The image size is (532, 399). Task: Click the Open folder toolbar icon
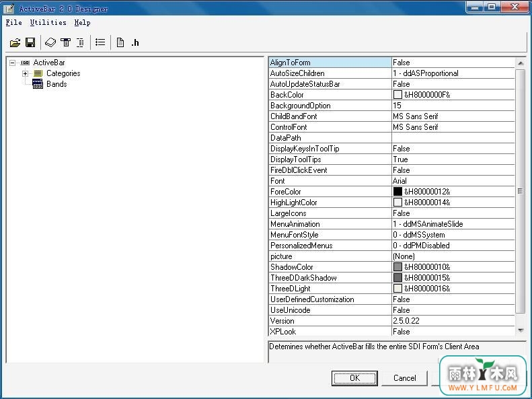pos(15,43)
